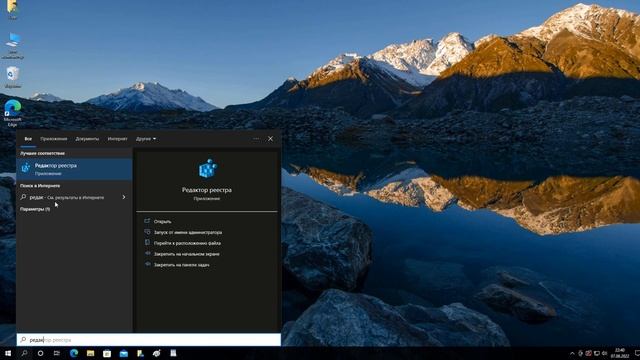
Task: Open the three-dot options menu in search panel
Action: click(256, 139)
